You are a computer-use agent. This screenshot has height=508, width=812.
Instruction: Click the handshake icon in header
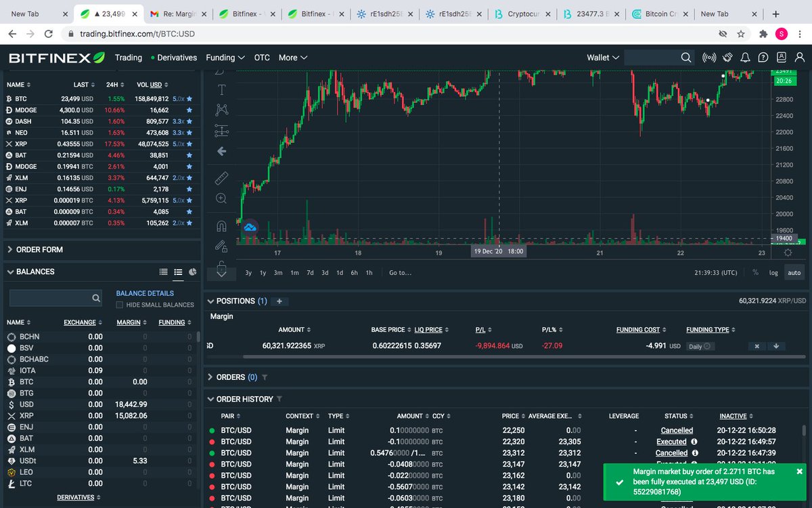pyautogui.click(x=728, y=58)
